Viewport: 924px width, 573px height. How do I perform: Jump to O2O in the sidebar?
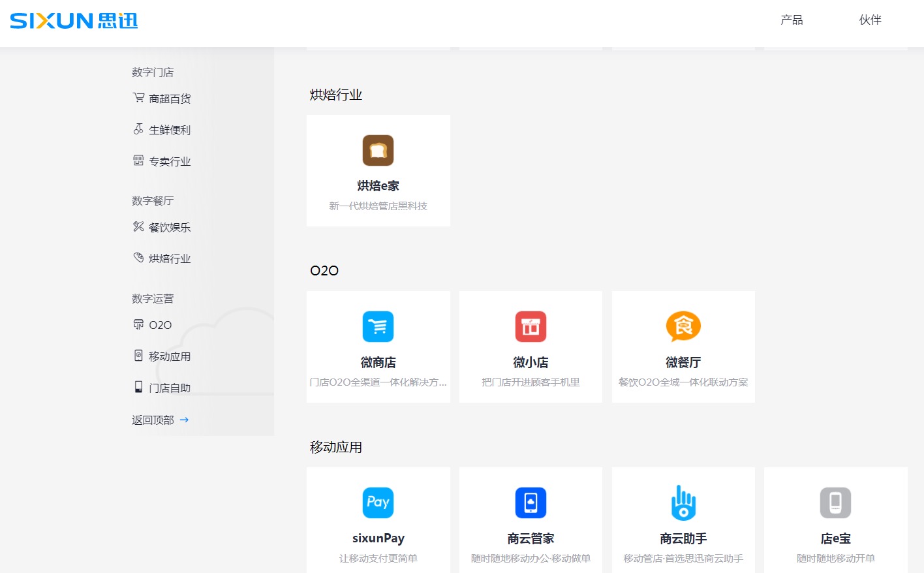161,325
